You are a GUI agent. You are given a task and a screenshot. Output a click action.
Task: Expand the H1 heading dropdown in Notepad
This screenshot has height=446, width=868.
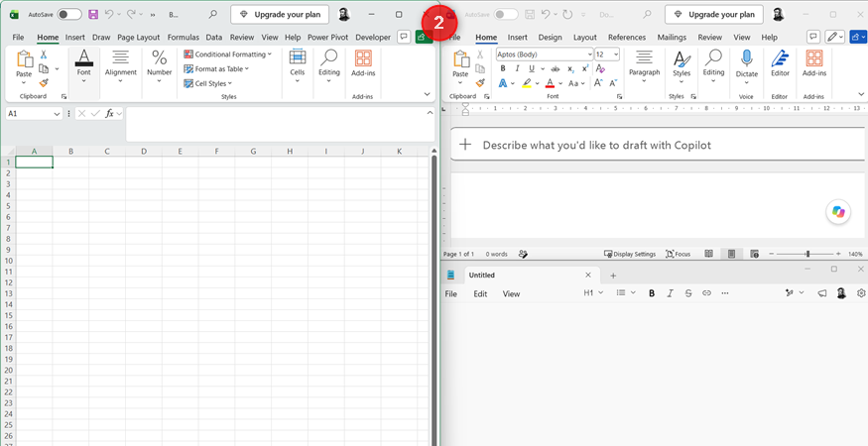(593, 292)
